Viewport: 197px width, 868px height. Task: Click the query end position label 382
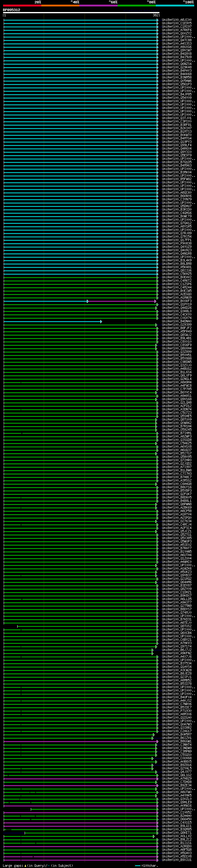pos(155,15)
